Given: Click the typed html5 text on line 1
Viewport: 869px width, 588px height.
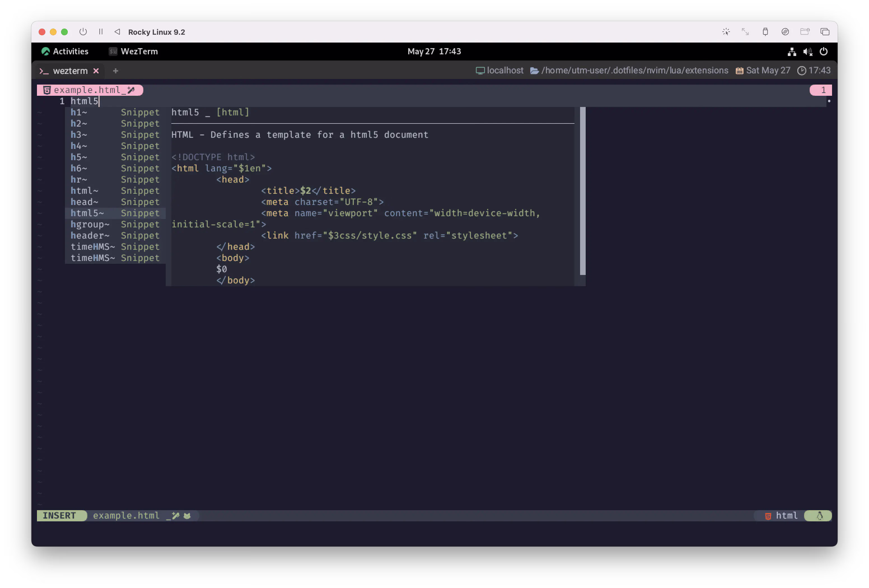Looking at the screenshot, I should pos(85,101).
